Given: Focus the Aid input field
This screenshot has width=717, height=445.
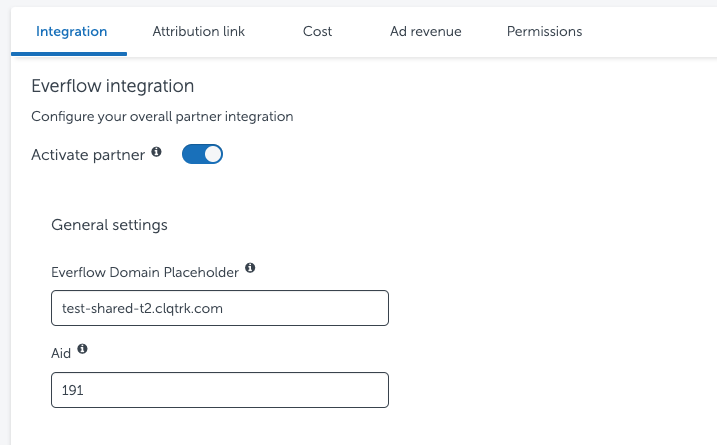Looking at the screenshot, I should [x=220, y=390].
